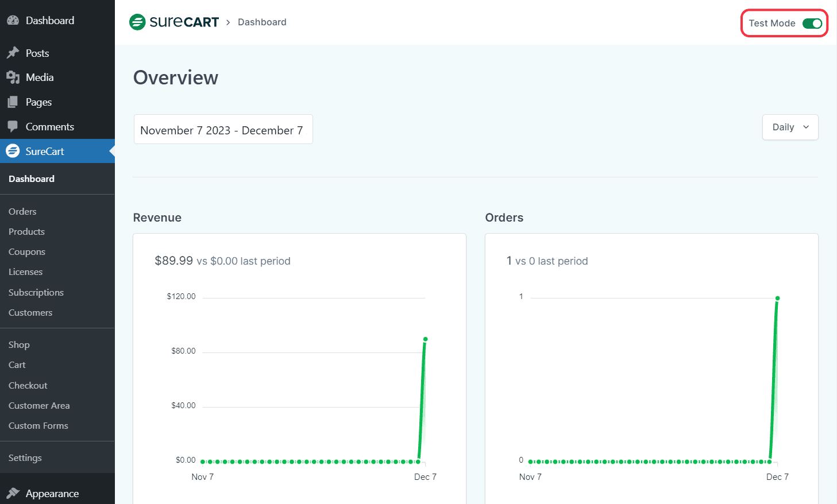Click the Dashboard icon in admin sidebar
Image resolution: width=837 pixels, height=504 pixels.
coord(14,20)
